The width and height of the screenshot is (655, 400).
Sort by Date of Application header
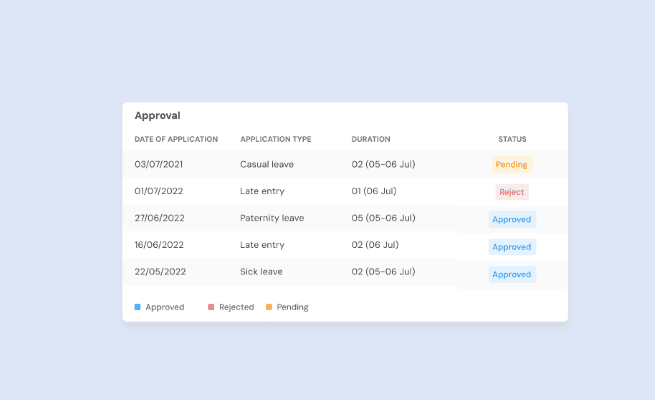pyautogui.click(x=176, y=139)
